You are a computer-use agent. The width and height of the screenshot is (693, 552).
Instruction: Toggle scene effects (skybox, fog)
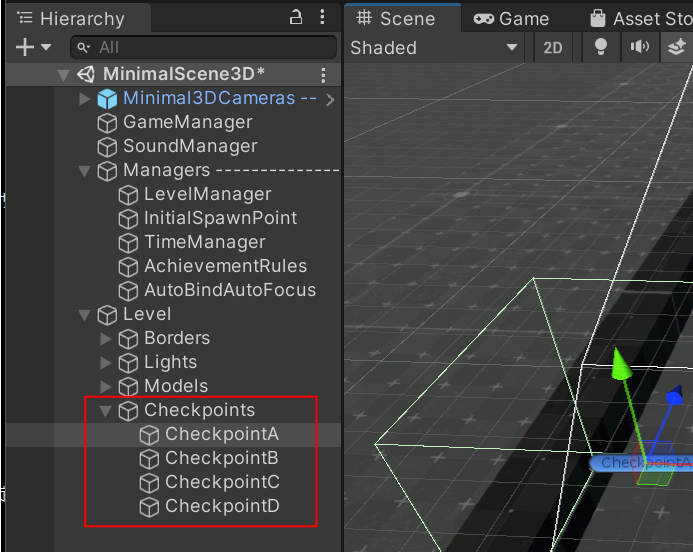tap(677, 47)
